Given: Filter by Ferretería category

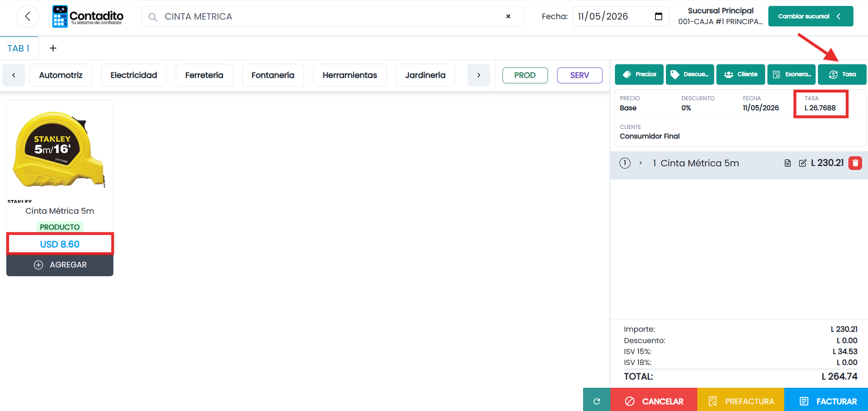Looking at the screenshot, I should [204, 75].
